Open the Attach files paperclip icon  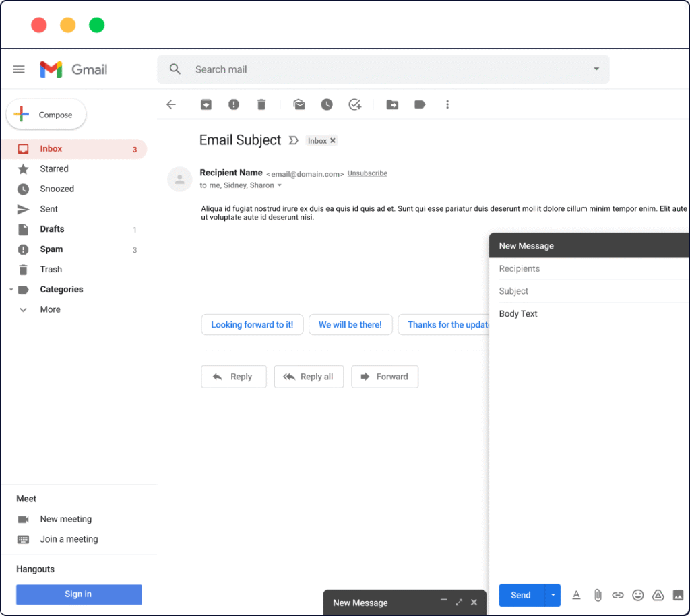(x=598, y=595)
